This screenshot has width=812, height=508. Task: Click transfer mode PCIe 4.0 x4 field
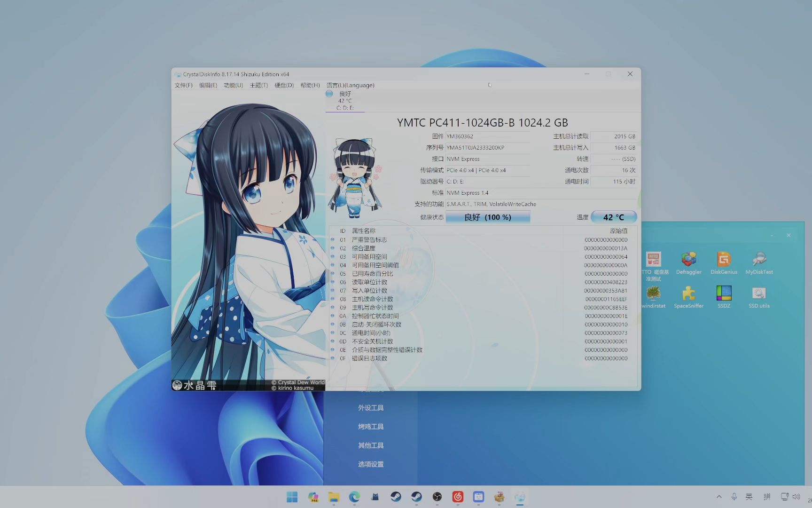tap(488, 170)
